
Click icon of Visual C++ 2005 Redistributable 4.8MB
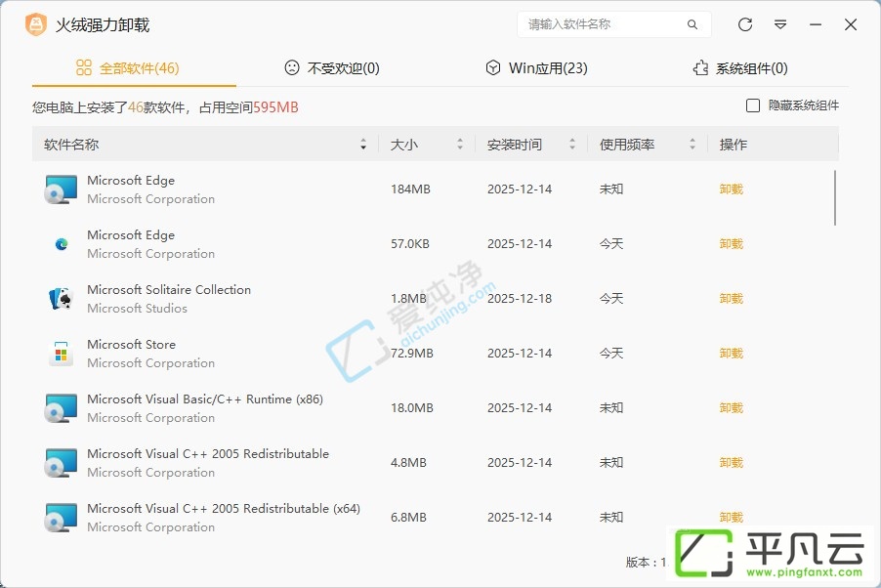click(x=61, y=463)
